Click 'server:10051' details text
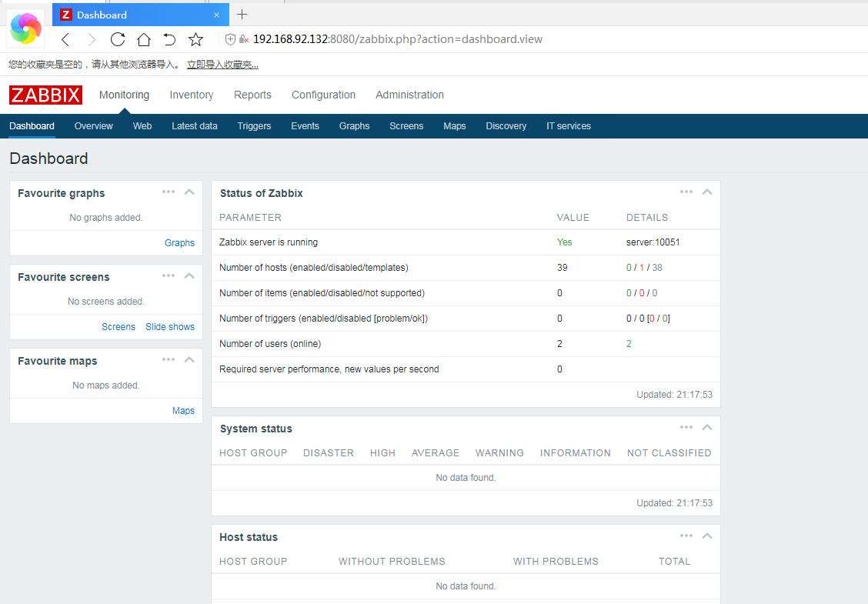868x604 pixels. click(x=653, y=242)
